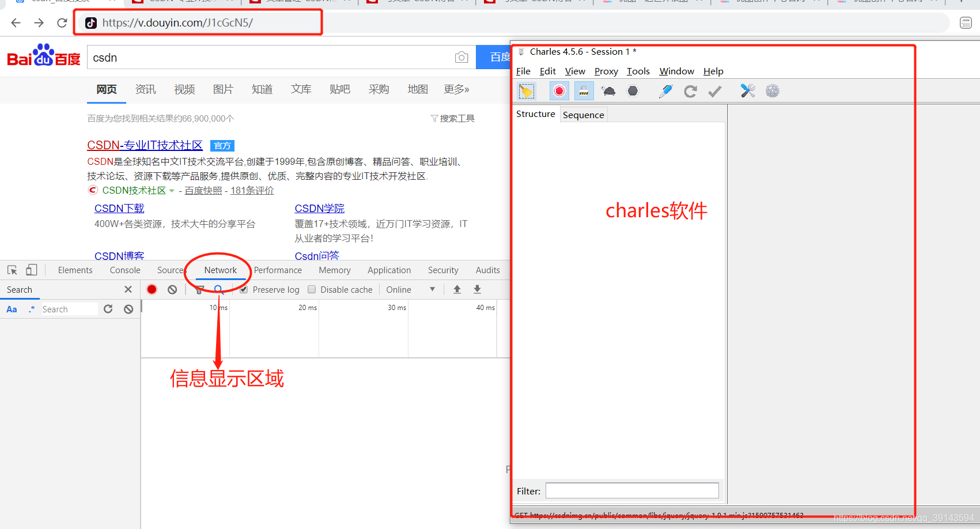Toggle throttling turtle icon in Charles

(608, 91)
